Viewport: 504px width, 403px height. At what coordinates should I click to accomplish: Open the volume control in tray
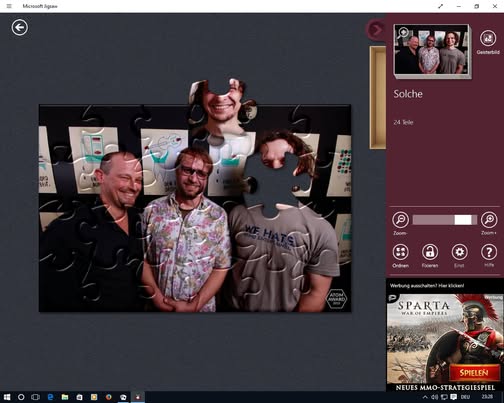434,397
